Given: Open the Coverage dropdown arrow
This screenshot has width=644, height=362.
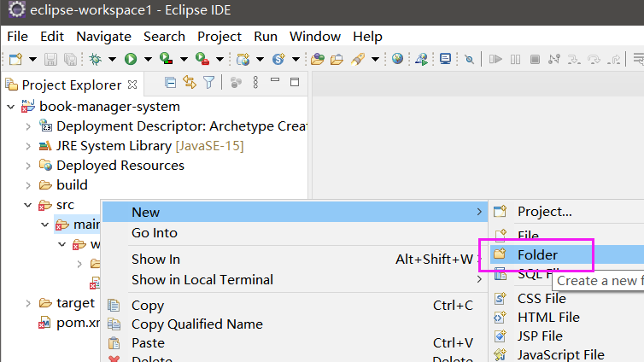Looking at the screenshot, I should [x=184, y=60].
